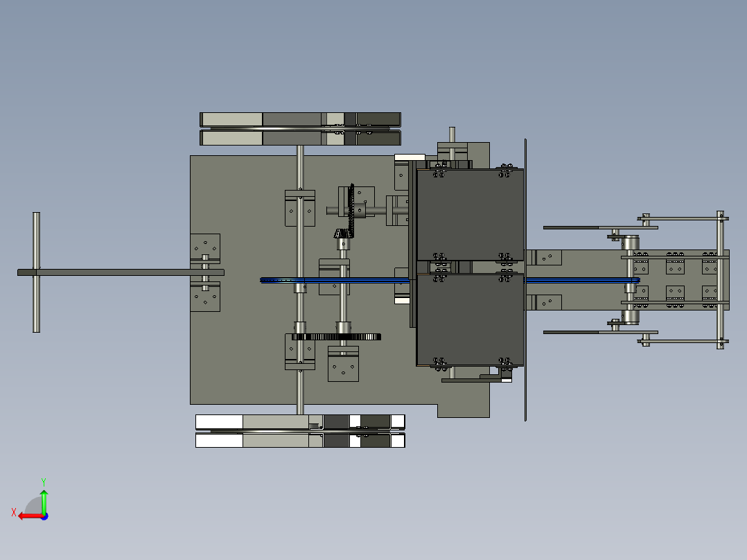Select the lower dark box cover

coord(471,320)
